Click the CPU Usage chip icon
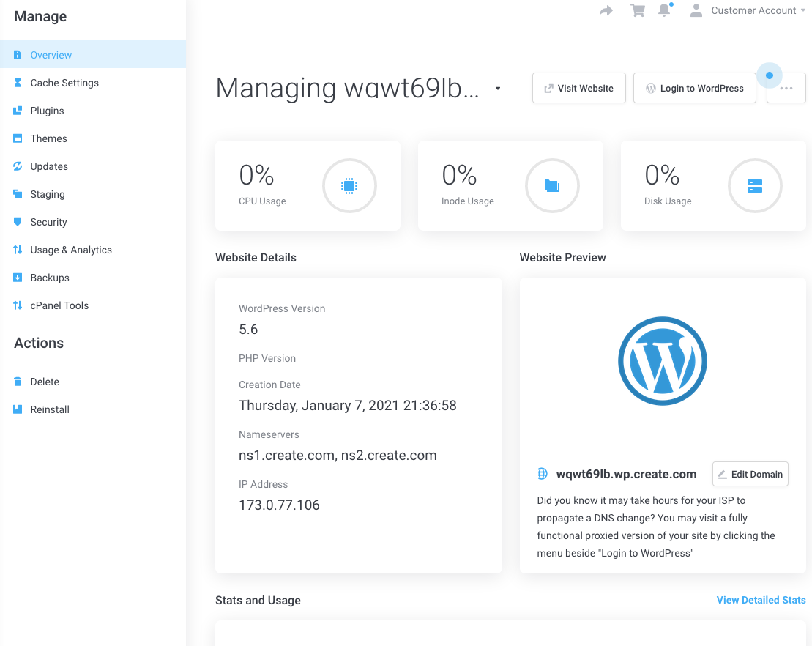 click(349, 186)
